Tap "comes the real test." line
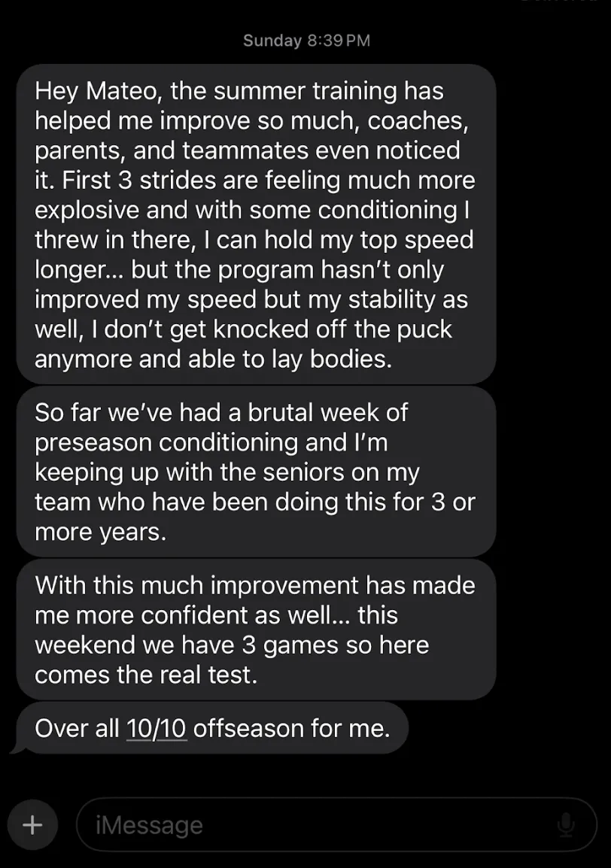The image size is (611, 868). (146, 675)
